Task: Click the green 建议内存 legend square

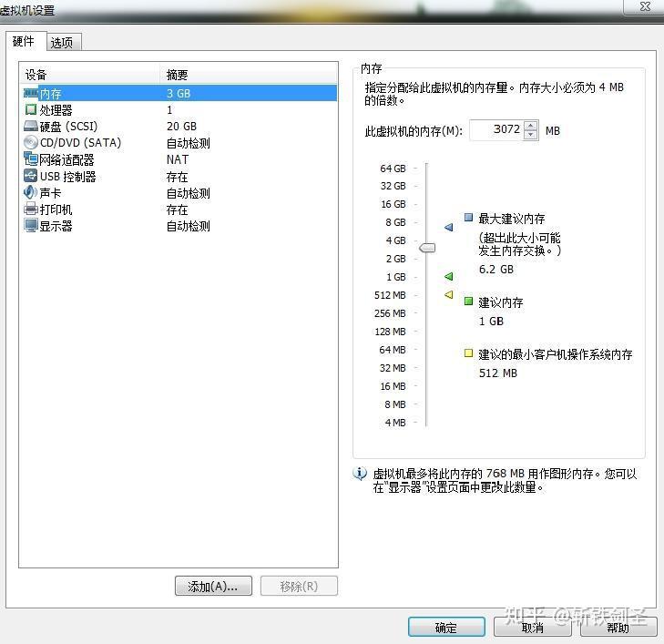Action: pos(468,302)
